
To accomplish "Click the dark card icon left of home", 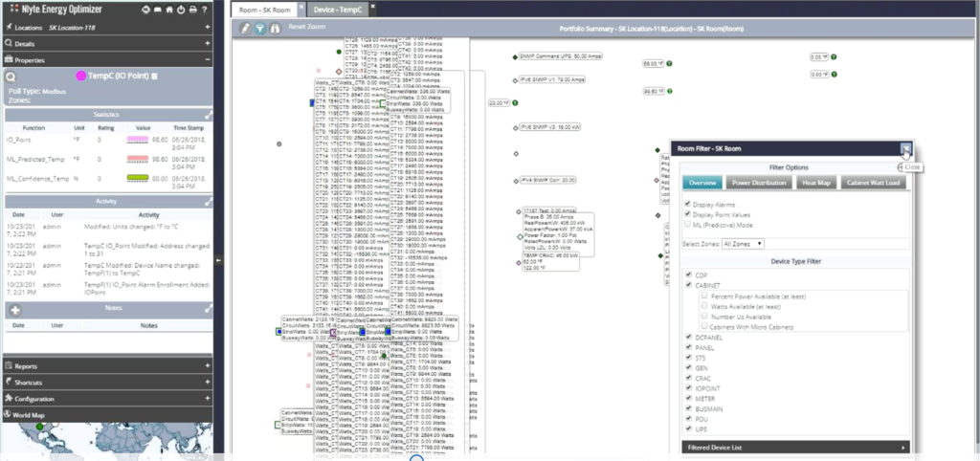I will [158, 10].
